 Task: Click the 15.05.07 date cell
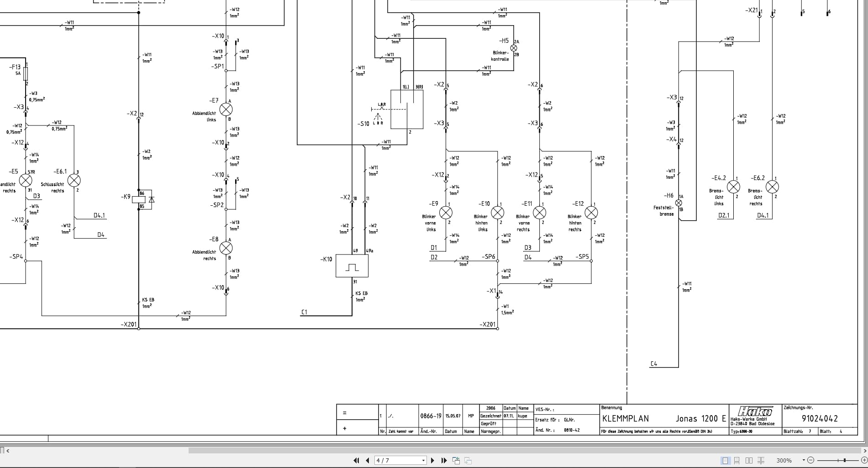coord(453,416)
